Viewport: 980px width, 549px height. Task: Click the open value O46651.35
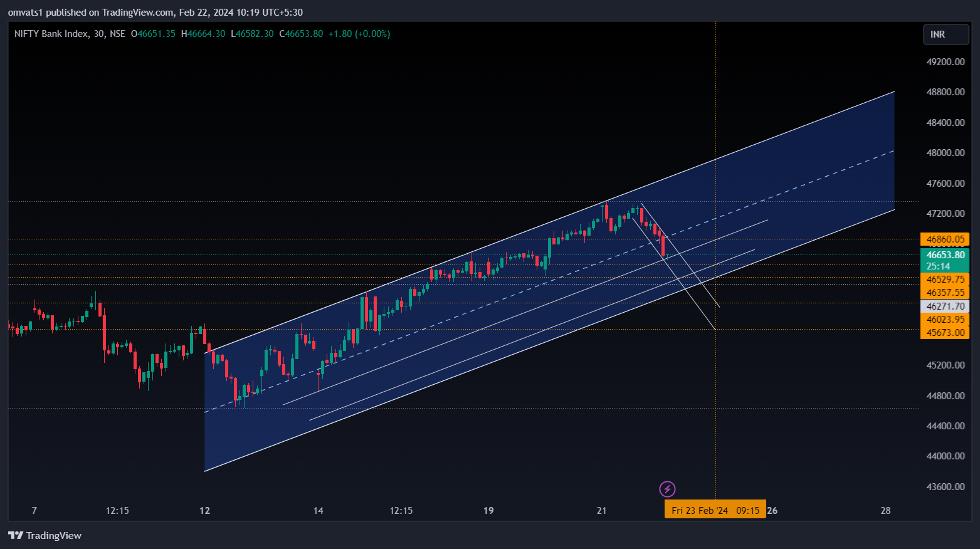153,34
